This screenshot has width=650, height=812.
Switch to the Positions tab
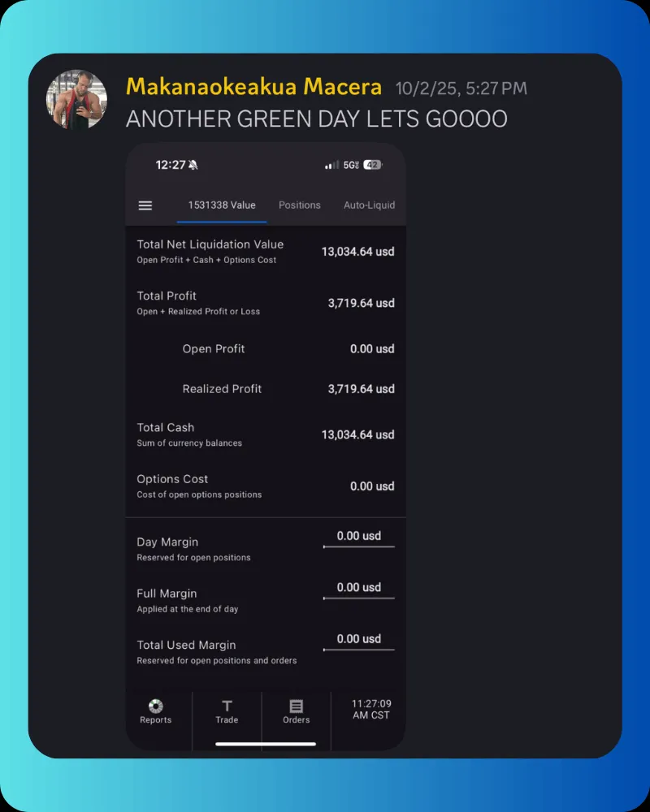(300, 205)
